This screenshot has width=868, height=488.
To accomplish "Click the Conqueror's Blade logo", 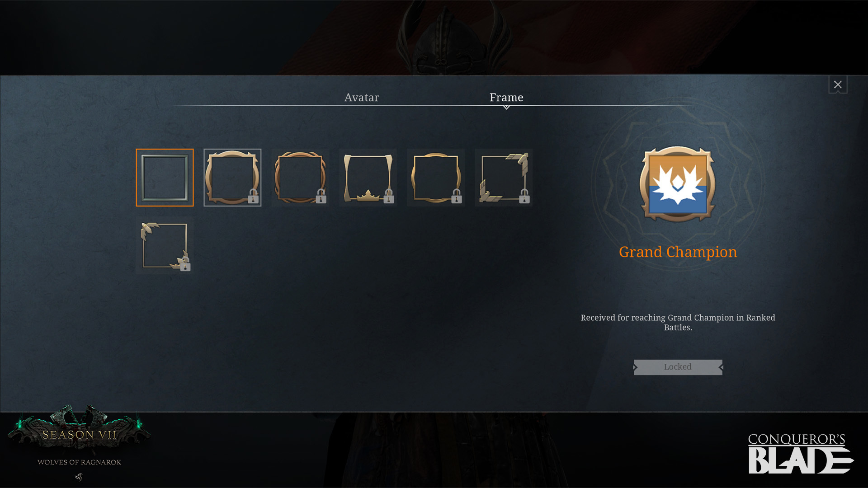I will pyautogui.click(x=801, y=453).
